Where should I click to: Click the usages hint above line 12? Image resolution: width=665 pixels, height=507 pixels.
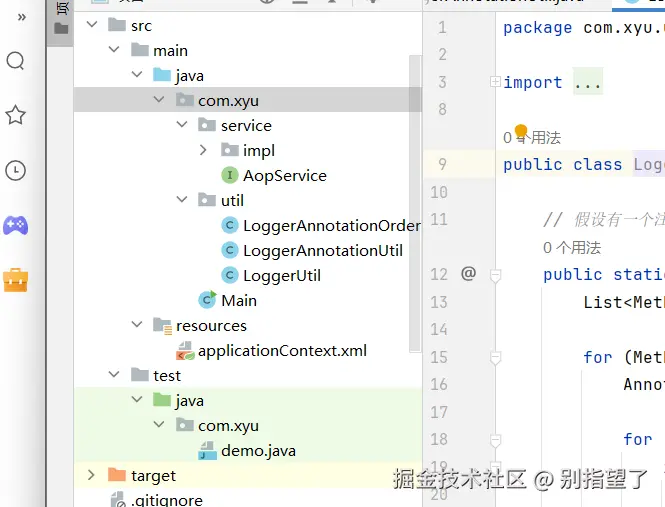pyautogui.click(x=572, y=248)
